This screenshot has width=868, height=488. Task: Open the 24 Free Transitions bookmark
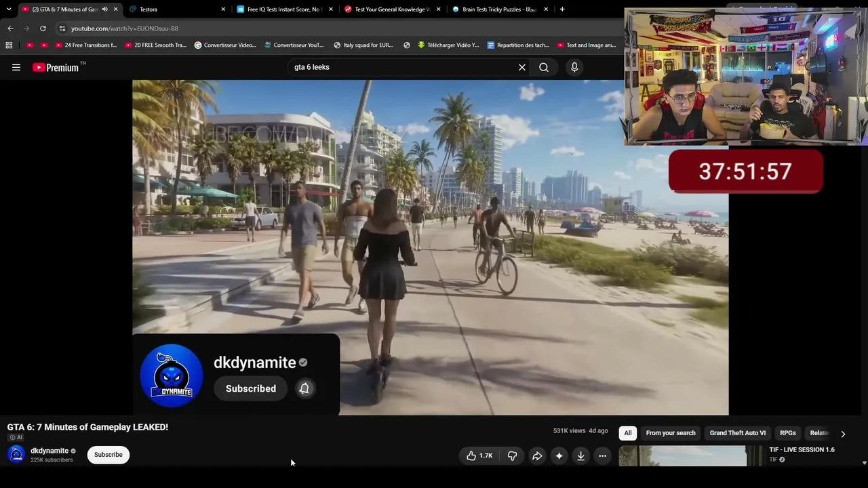pos(86,45)
